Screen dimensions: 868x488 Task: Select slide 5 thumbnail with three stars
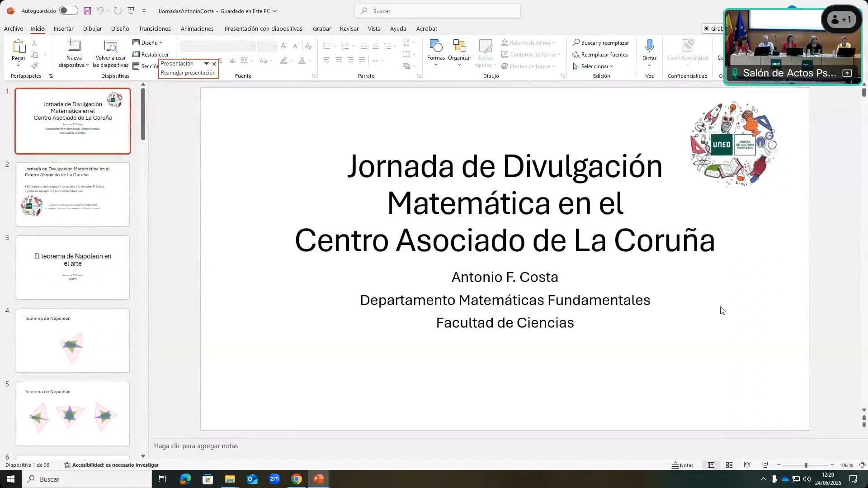click(73, 414)
